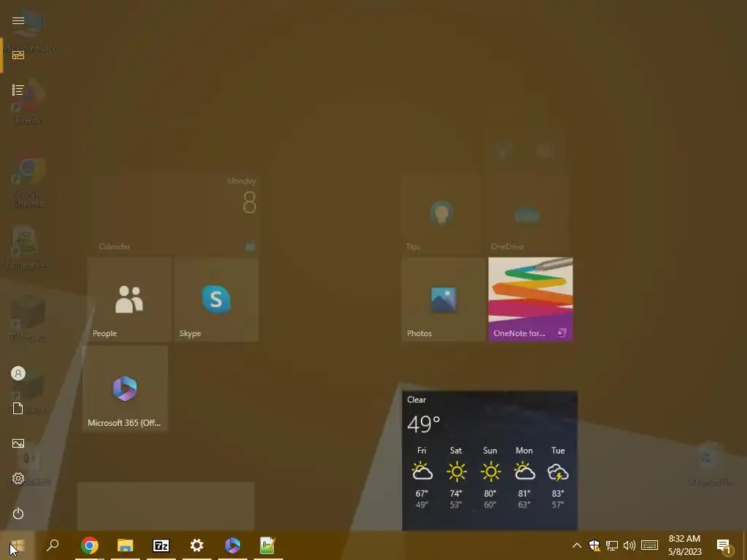The height and width of the screenshot is (560, 747).
Task: Open Notepad++ icon on taskbar
Action: point(268,545)
